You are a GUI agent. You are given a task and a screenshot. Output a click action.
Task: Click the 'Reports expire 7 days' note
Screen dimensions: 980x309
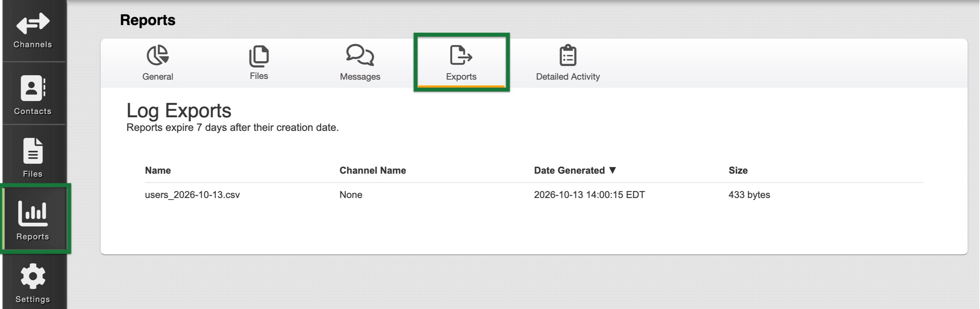(x=233, y=127)
